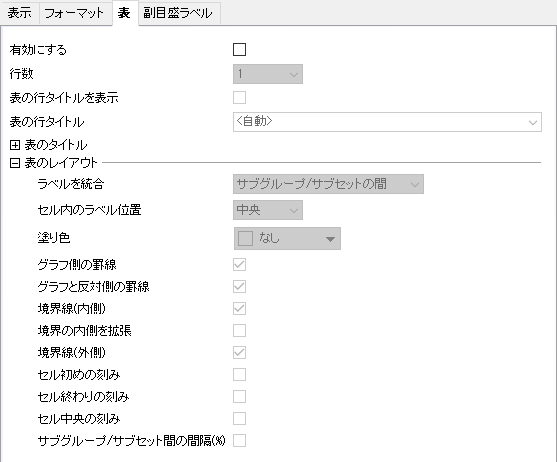
Task: Toggle 境界線(内側) checkbox
Action: click(239, 309)
